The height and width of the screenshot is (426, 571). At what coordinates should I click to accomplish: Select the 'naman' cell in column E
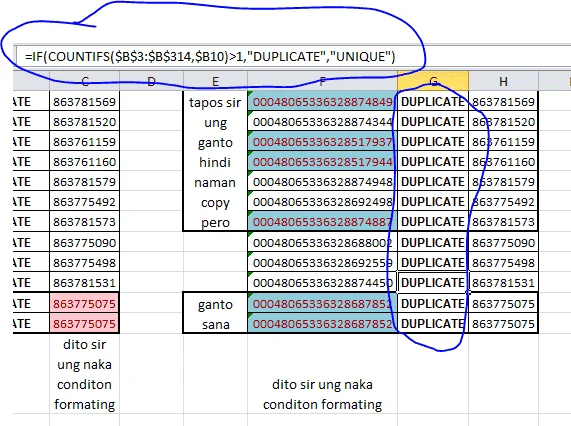click(215, 181)
